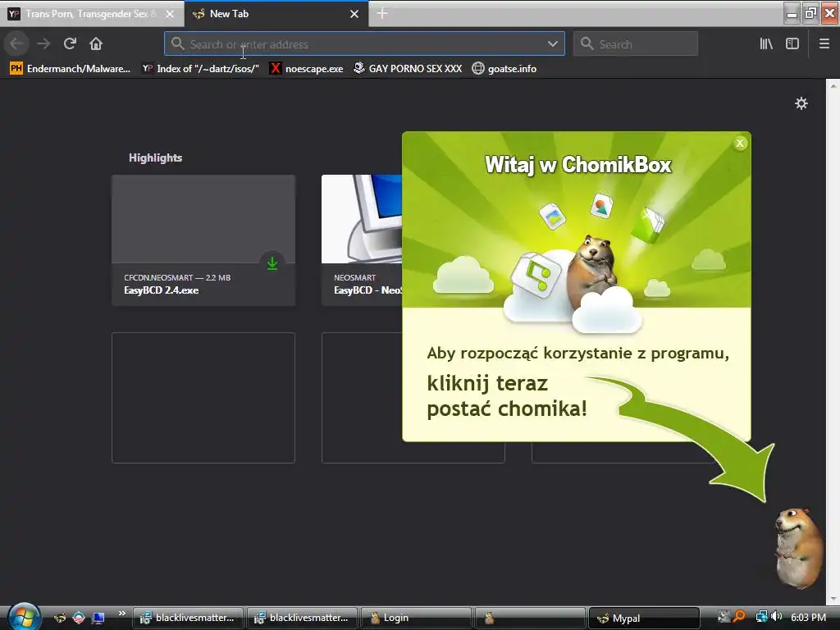Go forward with the forward arrow
Image resolution: width=840 pixels, height=630 pixels.
click(x=44, y=44)
